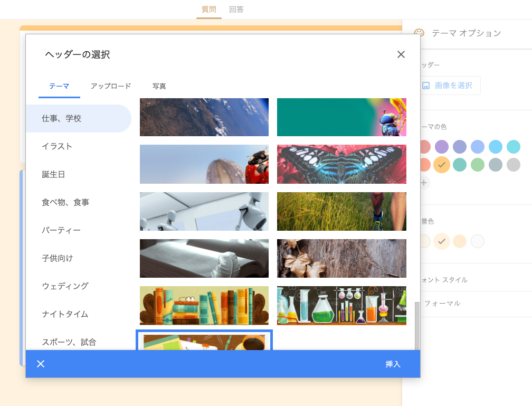
Task: Click the cancel X icon in blue bar
Action: coord(41,364)
